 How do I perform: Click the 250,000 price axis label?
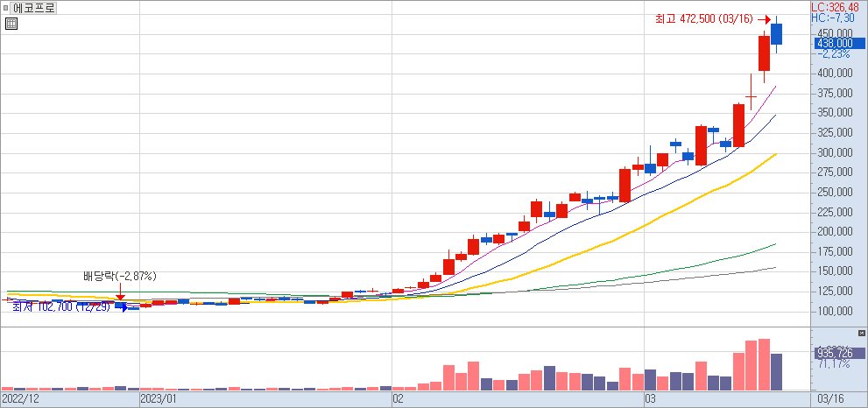[836, 192]
